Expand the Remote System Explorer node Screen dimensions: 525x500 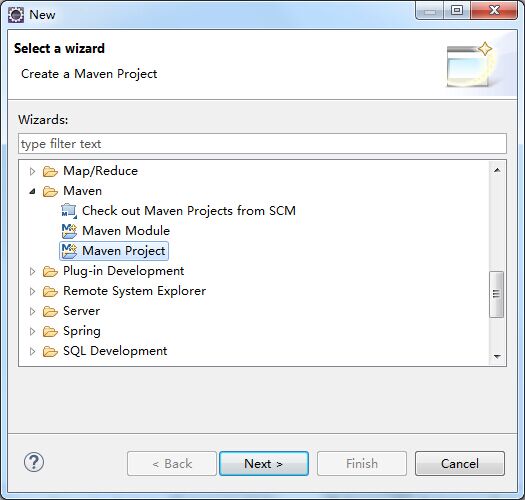tap(32, 291)
